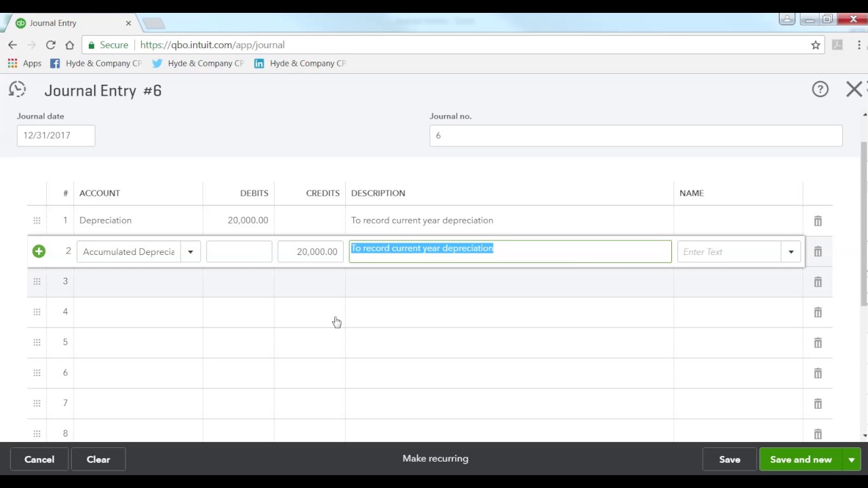
Task: Open the Account dropdown on line 2
Action: [190, 251]
